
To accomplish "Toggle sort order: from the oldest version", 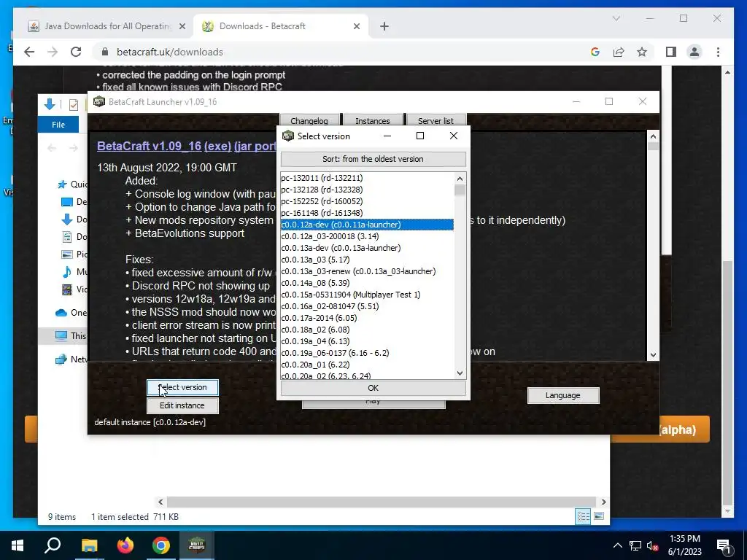I will coord(373,159).
